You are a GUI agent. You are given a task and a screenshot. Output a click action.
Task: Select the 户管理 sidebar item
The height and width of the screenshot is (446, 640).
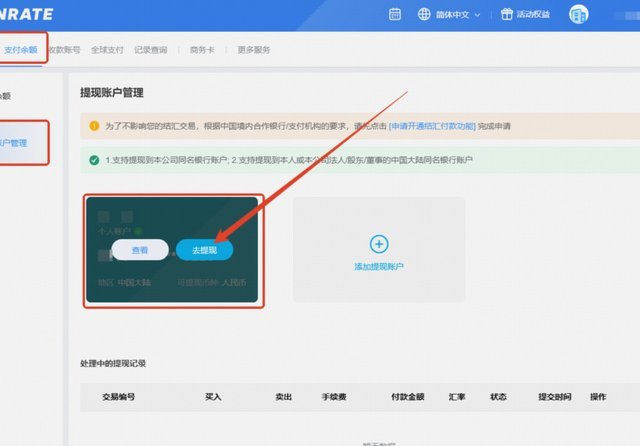point(14,143)
